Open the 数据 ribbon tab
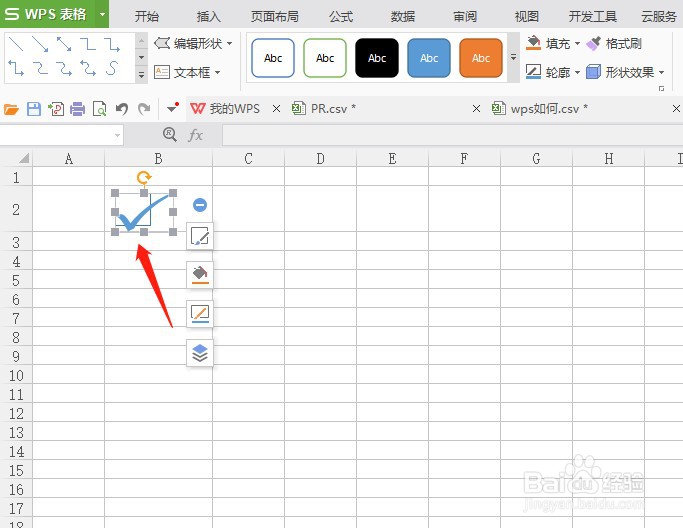 [402, 16]
